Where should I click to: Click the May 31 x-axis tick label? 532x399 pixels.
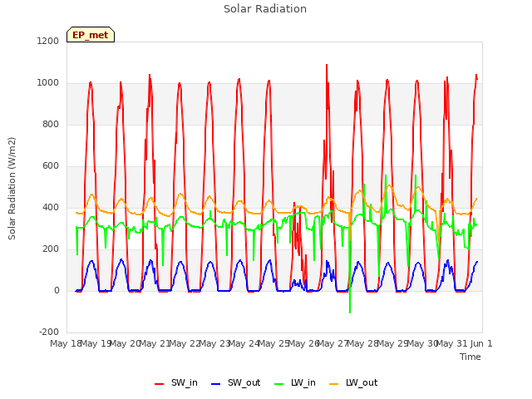[x=451, y=343]
